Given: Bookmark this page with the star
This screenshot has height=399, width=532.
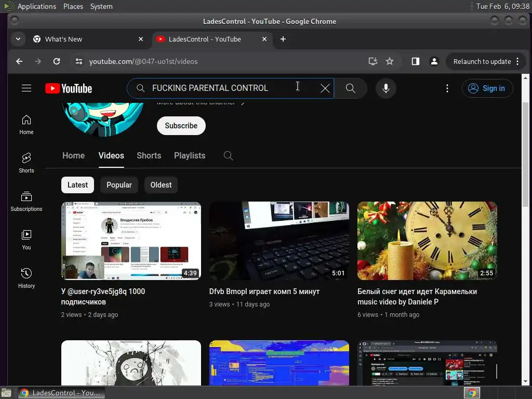Looking at the screenshot, I should tap(390, 61).
